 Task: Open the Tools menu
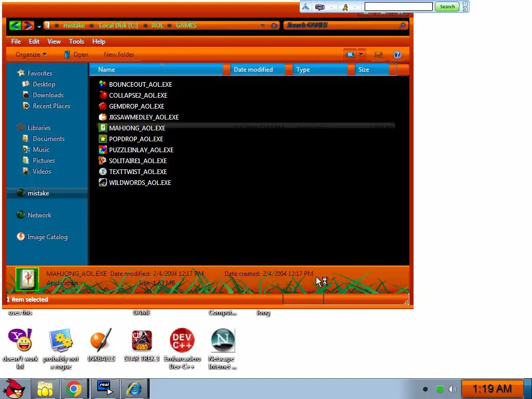click(76, 42)
